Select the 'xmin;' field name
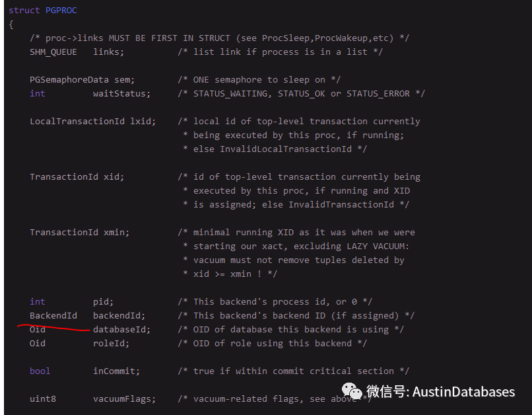 116,233
